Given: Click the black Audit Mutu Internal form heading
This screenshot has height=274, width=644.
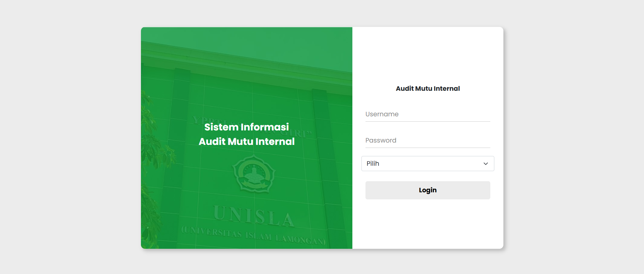Looking at the screenshot, I should click(x=428, y=89).
